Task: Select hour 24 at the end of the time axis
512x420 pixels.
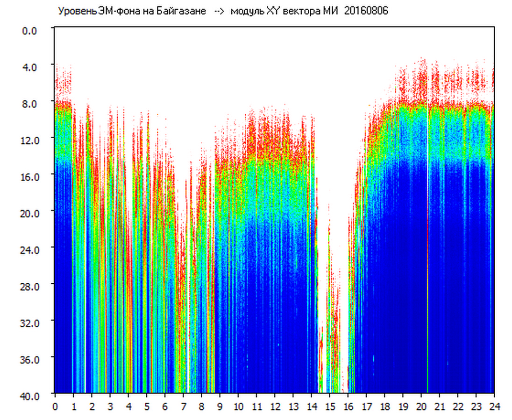Action: coord(494,406)
